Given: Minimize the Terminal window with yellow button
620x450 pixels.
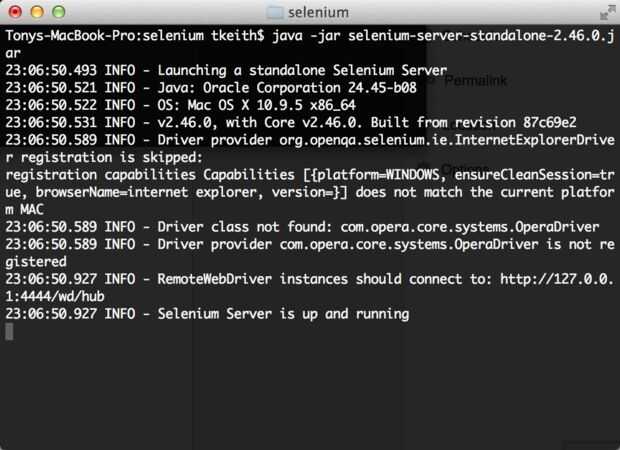Looking at the screenshot, I should (32, 12).
